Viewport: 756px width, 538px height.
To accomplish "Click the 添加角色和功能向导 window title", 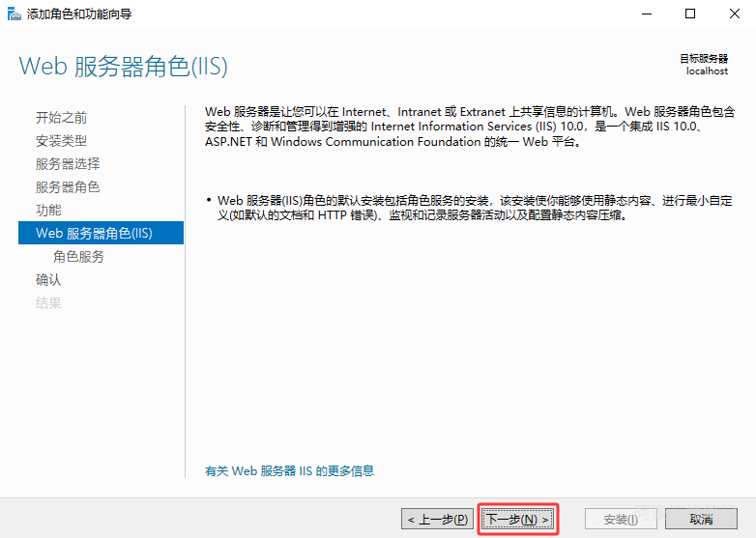I will pyautogui.click(x=79, y=14).
